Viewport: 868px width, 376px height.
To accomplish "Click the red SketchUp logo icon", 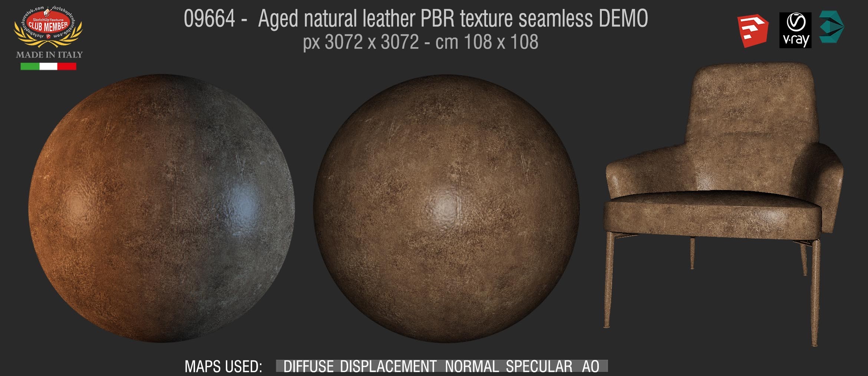I will point(752,31).
